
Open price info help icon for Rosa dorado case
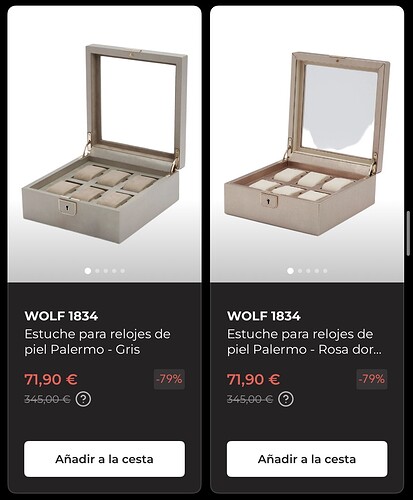286,399
